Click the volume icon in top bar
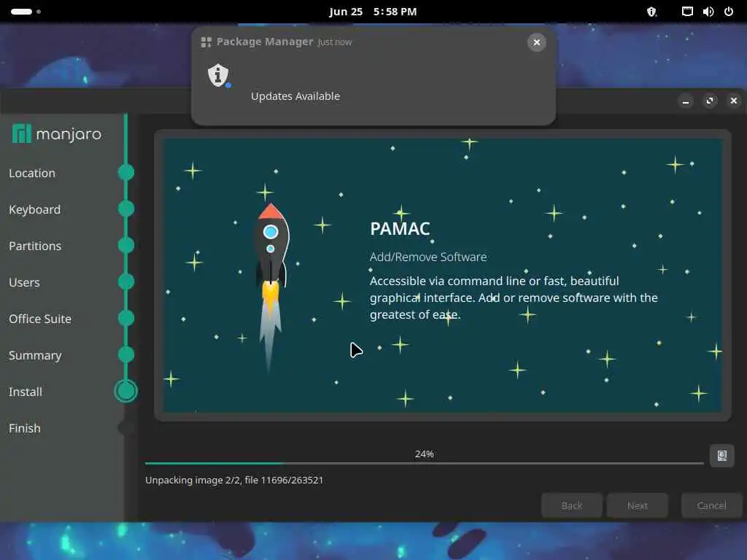Screen dimensions: 747x560 point(708,12)
